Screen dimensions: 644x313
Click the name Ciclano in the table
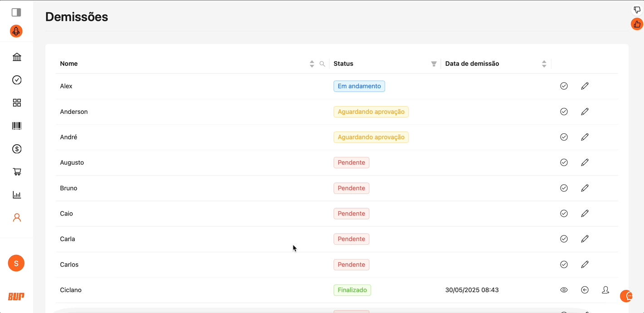(71, 290)
